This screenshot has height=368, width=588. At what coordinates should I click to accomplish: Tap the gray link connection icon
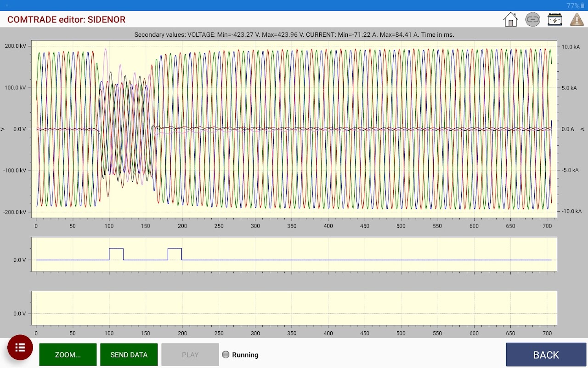click(x=532, y=20)
